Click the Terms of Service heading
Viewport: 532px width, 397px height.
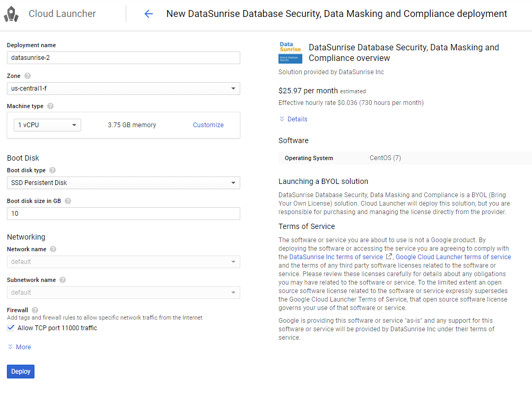pyautogui.click(x=307, y=226)
